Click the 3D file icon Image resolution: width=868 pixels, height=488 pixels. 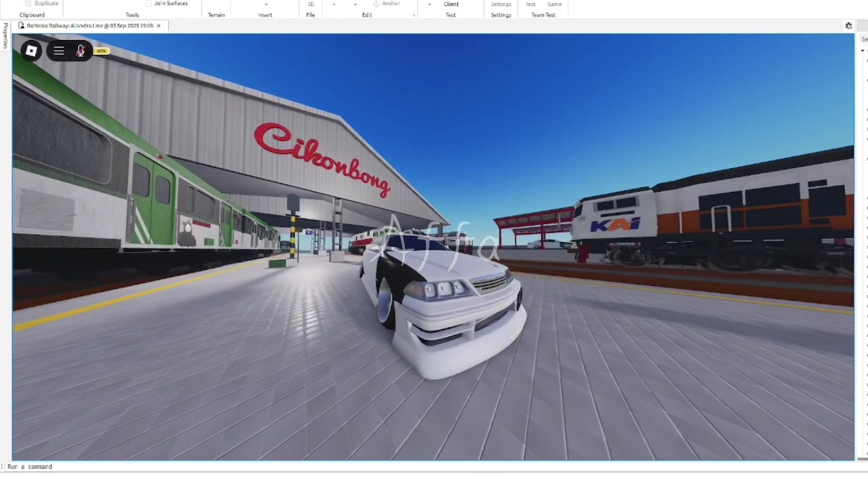pos(311,4)
